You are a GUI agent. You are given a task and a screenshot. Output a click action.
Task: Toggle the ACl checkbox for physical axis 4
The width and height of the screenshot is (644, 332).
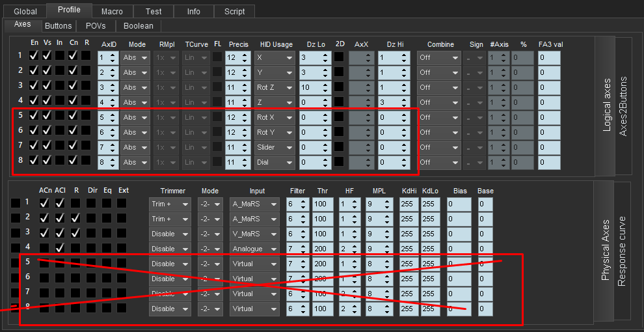60,248
